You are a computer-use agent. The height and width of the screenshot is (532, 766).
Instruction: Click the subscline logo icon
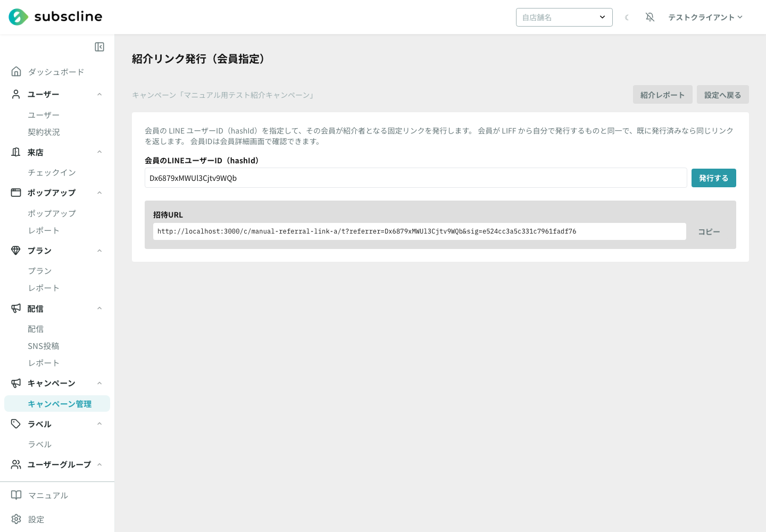[x=18, y=17]
